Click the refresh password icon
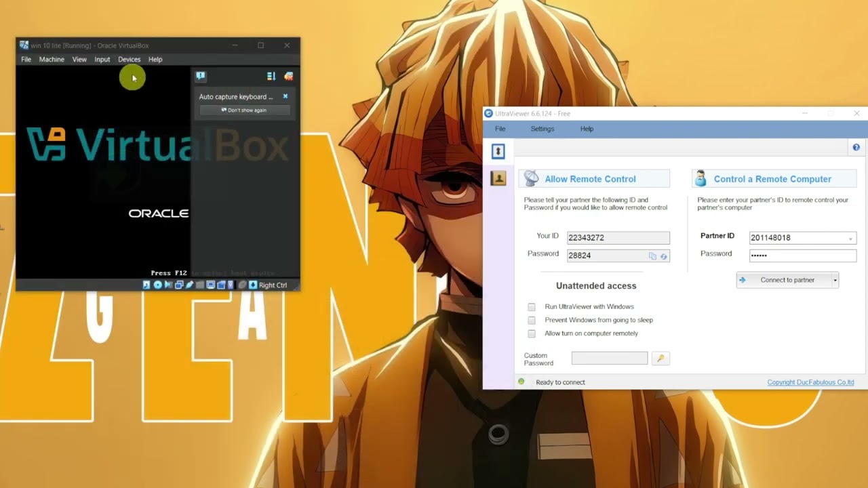Image resolution: width=868 pixels, height=488 pixels. [664, 256]
